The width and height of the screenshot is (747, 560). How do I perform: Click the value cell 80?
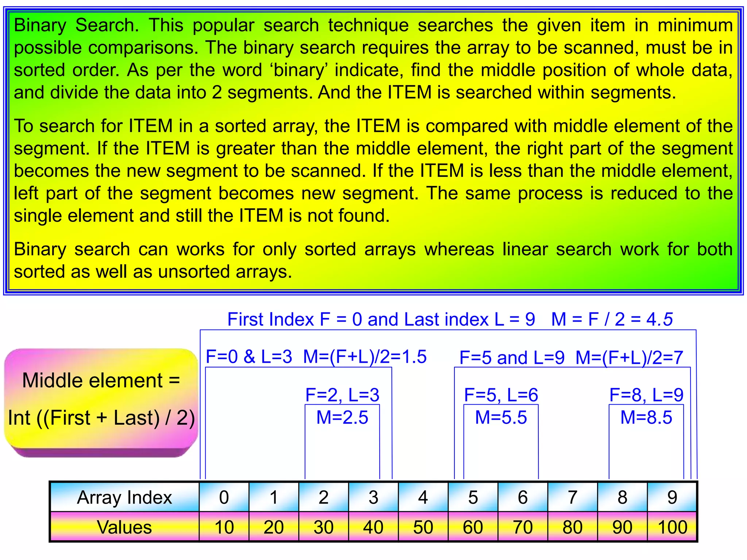[x=573, y=527]
